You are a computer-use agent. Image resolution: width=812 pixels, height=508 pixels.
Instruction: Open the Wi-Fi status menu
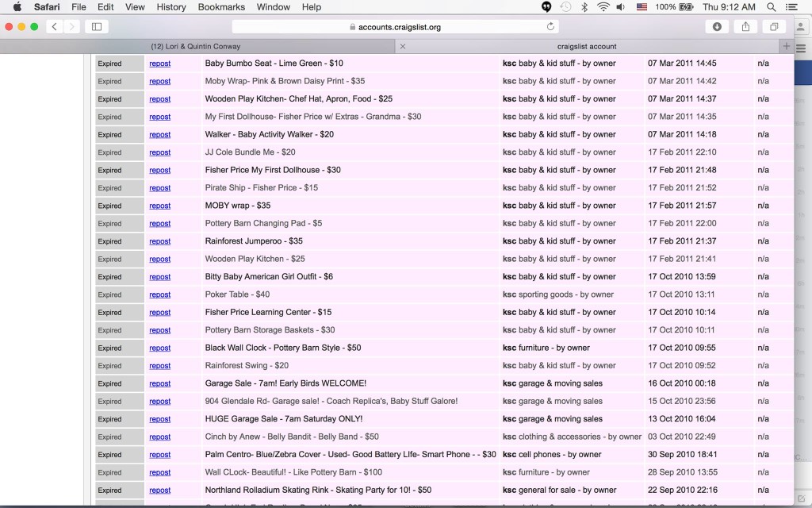click(603, 6)
